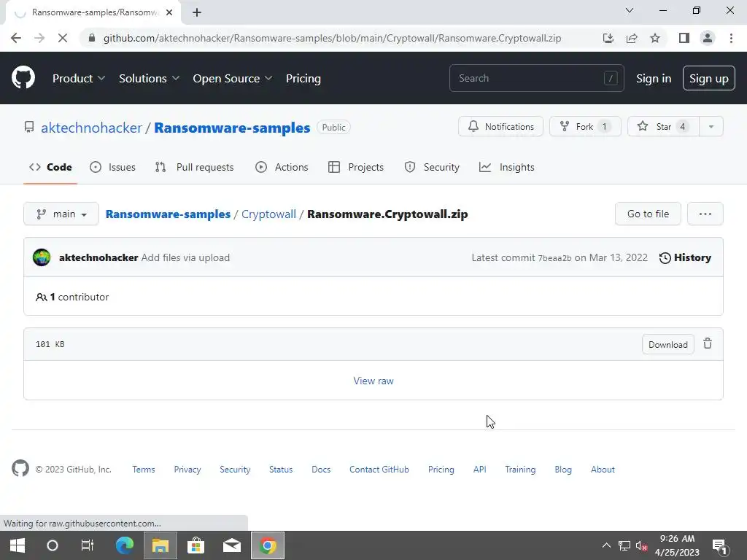This screenshot has width=747, height=560.
Task: Open the Pricing link in header
Action: coord(303,78)
